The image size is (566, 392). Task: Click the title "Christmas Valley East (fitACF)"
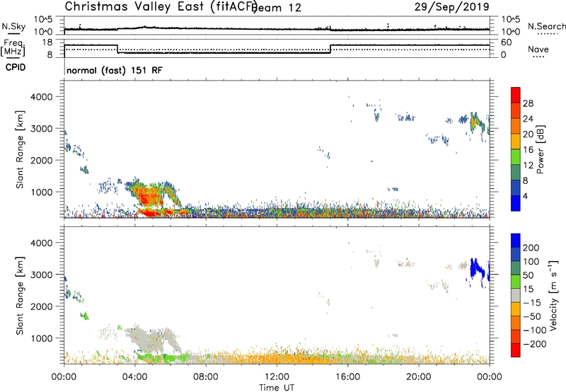(x=161, y=6)
